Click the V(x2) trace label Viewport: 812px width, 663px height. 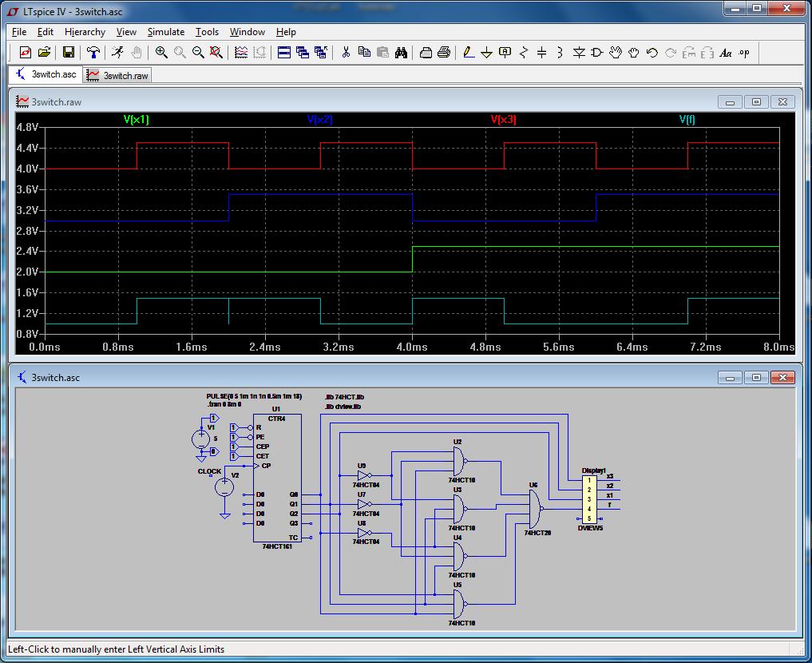coord(319,119)
